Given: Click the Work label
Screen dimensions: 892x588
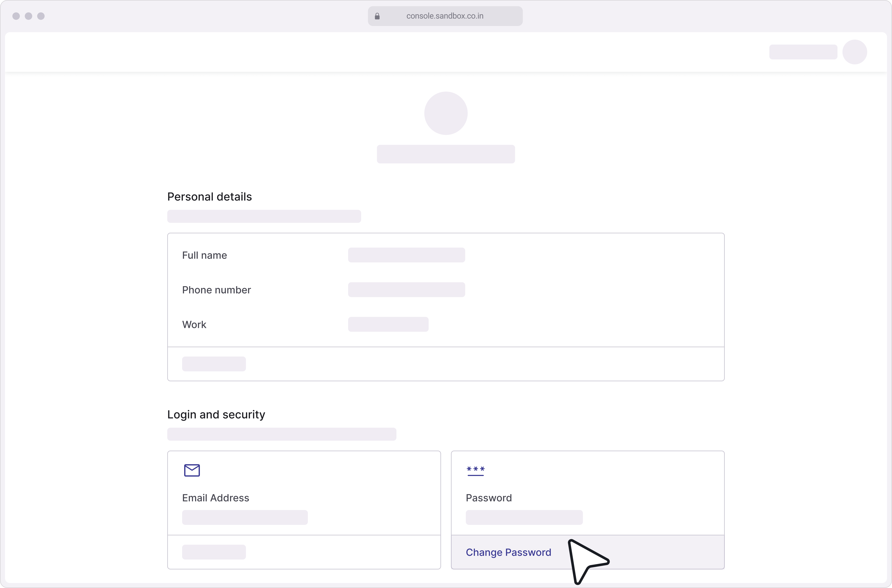Looking at the screenshot, I should pos(194,324).
